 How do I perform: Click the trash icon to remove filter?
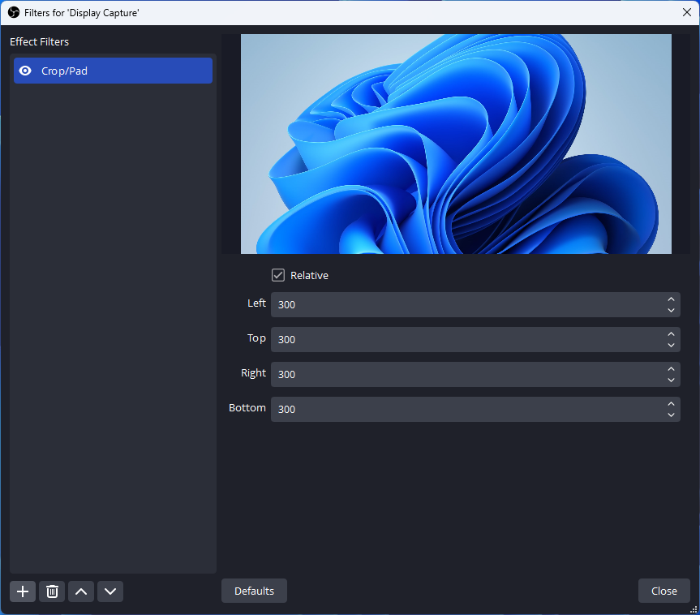click(x=52, y=591)
